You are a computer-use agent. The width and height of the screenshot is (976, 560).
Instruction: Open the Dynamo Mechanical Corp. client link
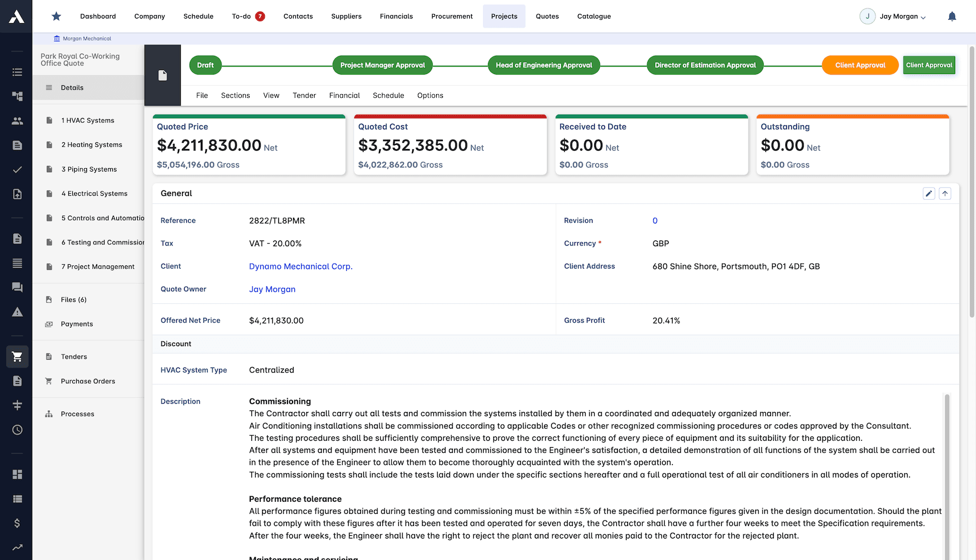tap(300, 266)
